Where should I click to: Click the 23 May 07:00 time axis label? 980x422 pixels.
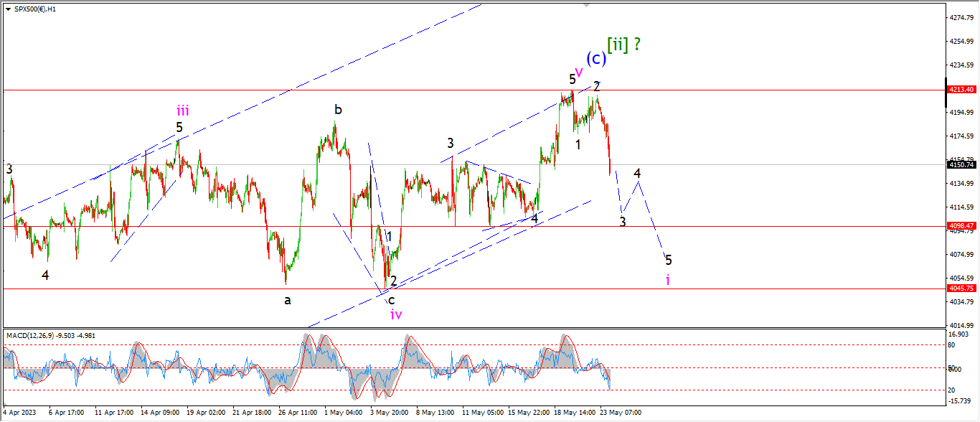(621, 413)
